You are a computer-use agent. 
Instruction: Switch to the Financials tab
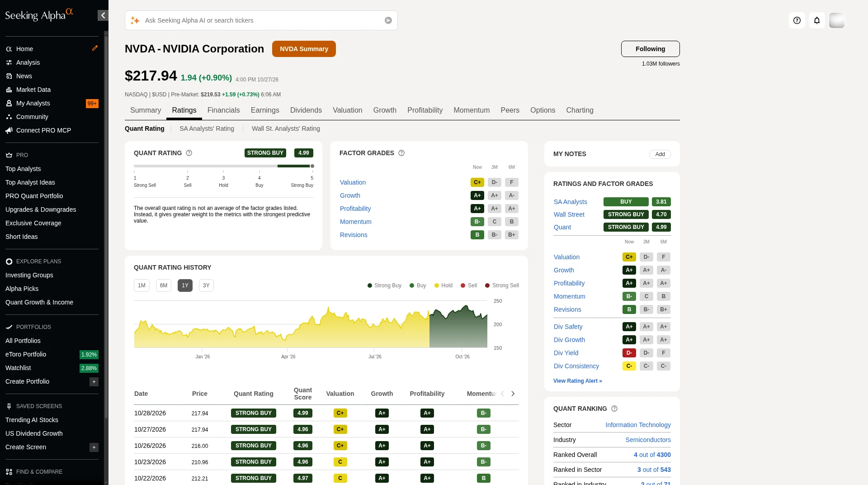[223, 110]
